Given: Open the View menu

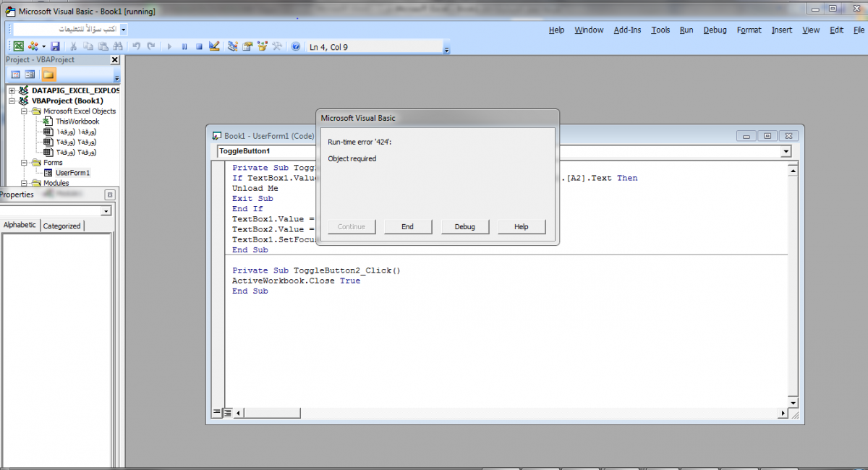Looking at the screenshot, I should 811,30.
